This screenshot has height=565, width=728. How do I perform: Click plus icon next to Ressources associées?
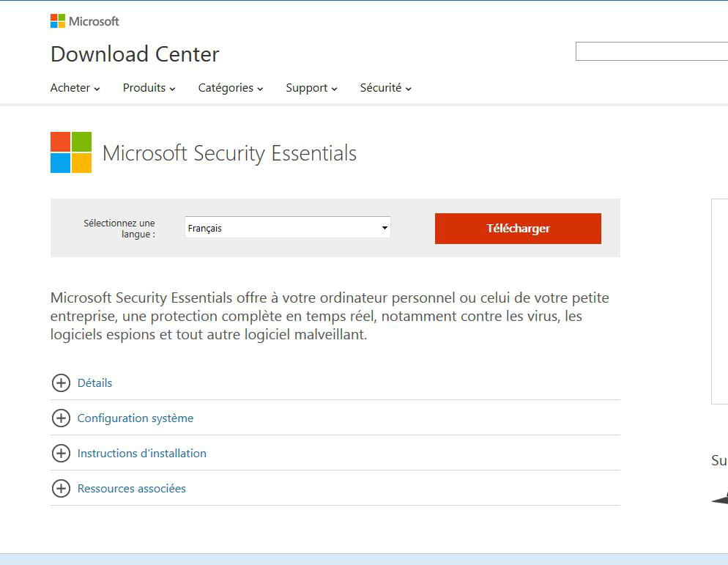tap(61, 488)
